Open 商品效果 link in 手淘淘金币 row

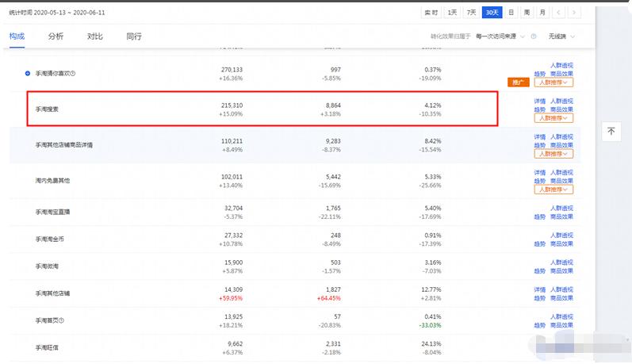click(562, 244)
